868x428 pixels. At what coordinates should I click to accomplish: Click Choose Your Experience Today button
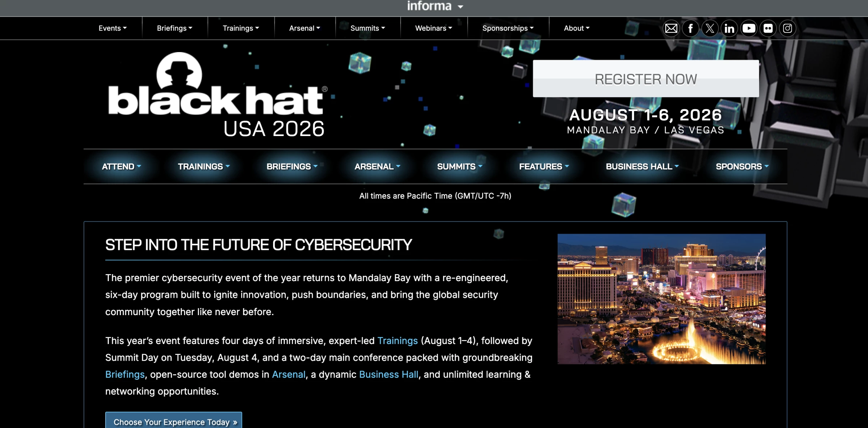[174, 421]
